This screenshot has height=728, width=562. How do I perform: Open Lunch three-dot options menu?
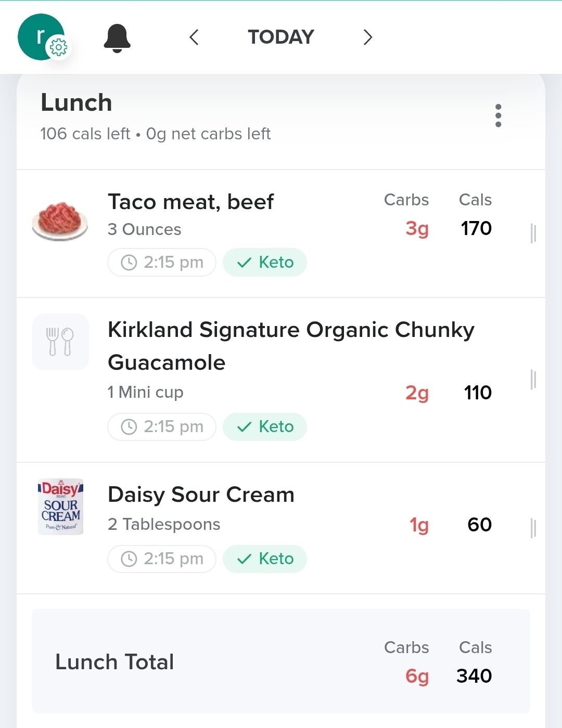[x=498, y=115]
